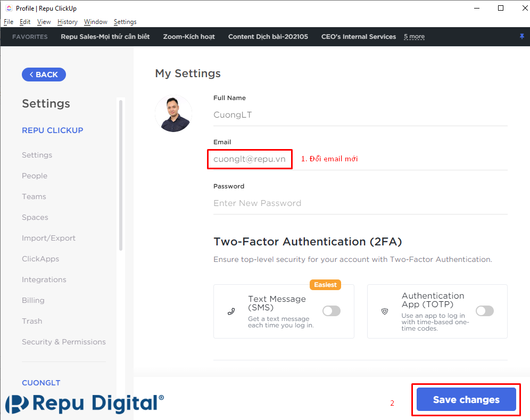Enable Authentication App (TOTP) toggle

[485, 311]
